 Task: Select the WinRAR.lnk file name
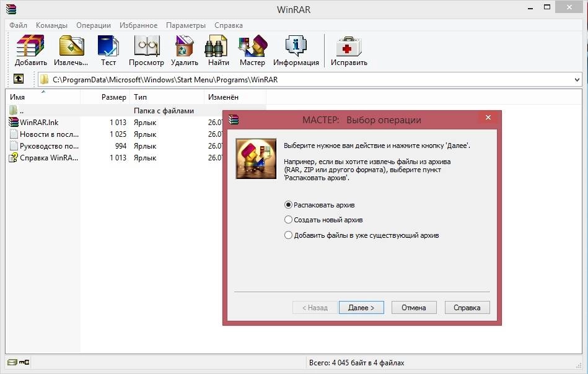(39, 122)
